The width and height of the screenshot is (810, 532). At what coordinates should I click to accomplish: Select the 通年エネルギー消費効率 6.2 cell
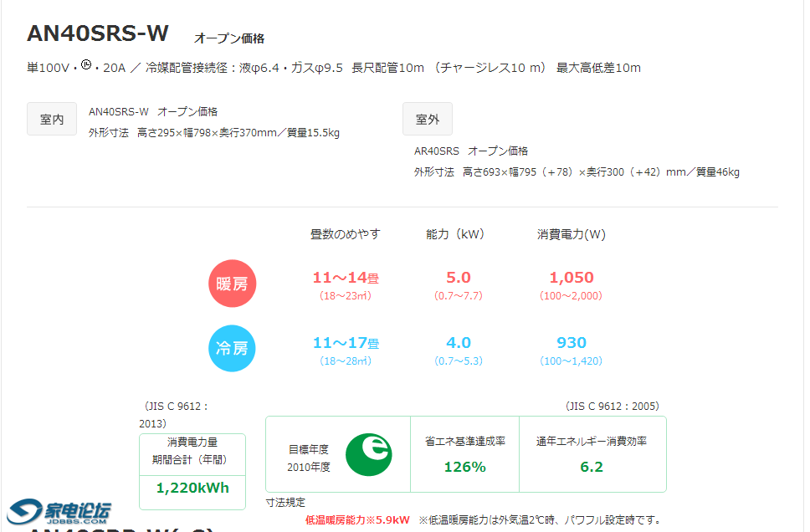(592, 454)
